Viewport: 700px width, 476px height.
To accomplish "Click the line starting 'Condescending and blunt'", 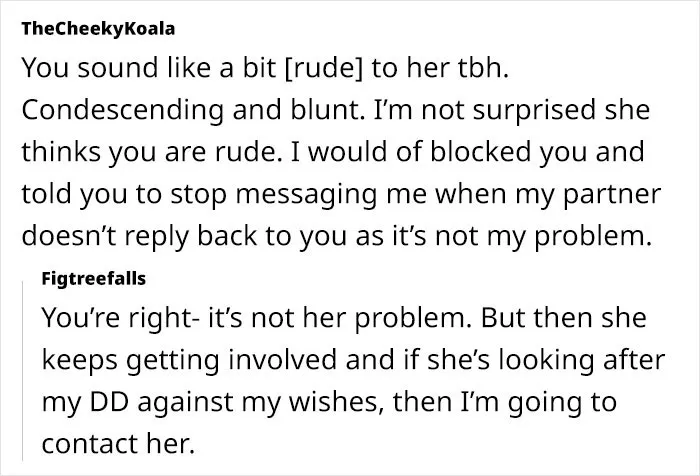I will [x=336, y=110].
